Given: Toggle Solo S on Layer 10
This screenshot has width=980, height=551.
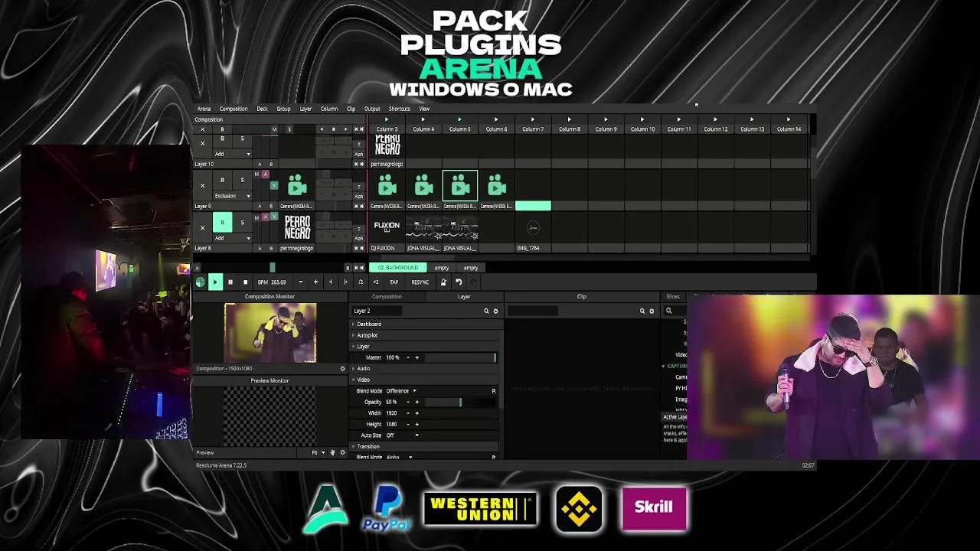Looking at the screenshot, I should coord(242,139).
